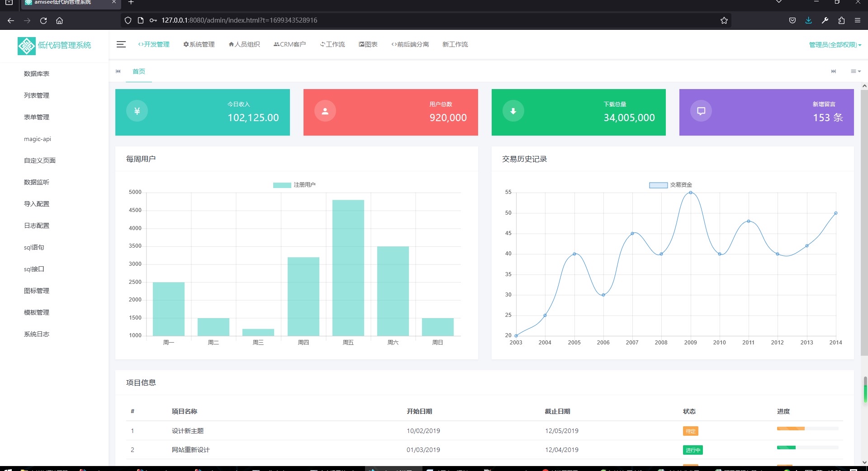Image resolution: width=868 pixels, height=471 pixels.
Task: Click start date 10/02/2019 cell
Action: point(423,431)
